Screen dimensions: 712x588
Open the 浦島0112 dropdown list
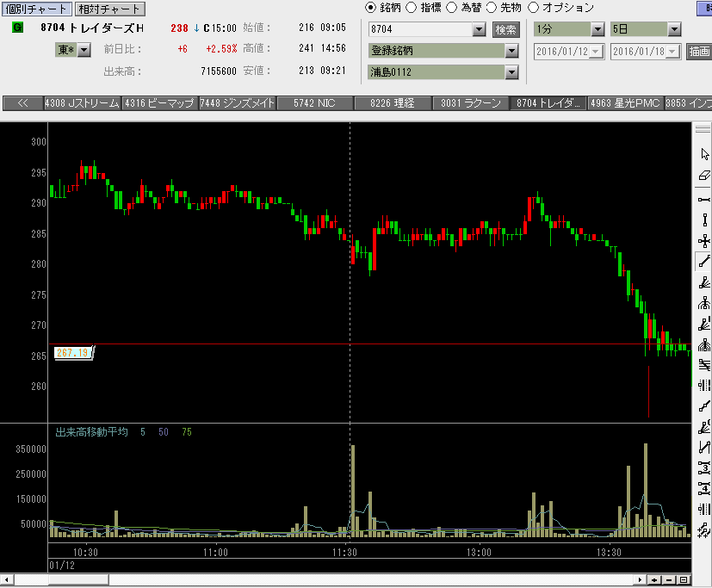point(511,72)
